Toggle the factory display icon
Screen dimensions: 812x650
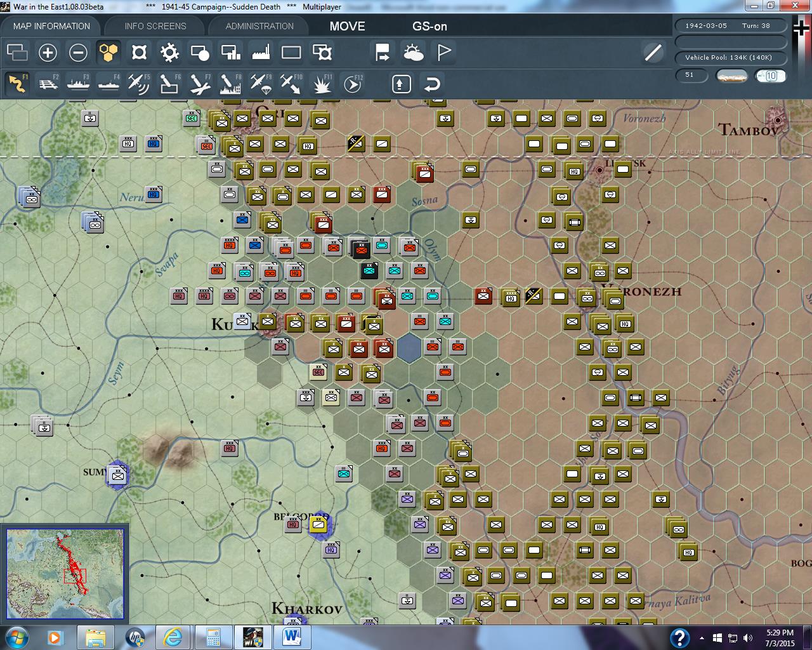click(x=261, y=53)
